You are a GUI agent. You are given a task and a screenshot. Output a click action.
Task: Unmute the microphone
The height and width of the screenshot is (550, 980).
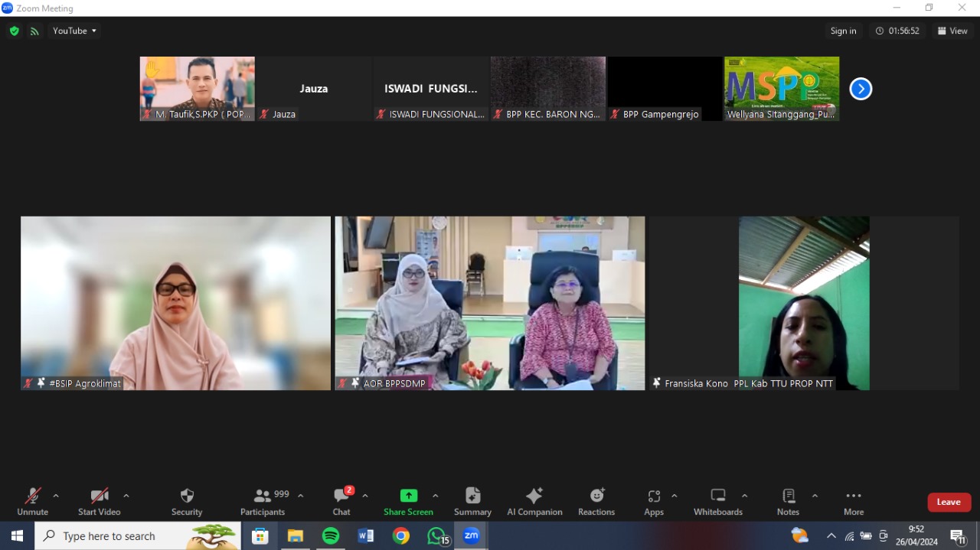pos(32,502)
